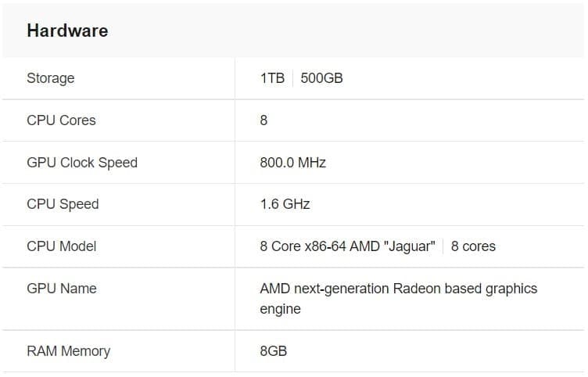Click the 800.0 MHz value
588x377 pixels.
pos(292,163)
